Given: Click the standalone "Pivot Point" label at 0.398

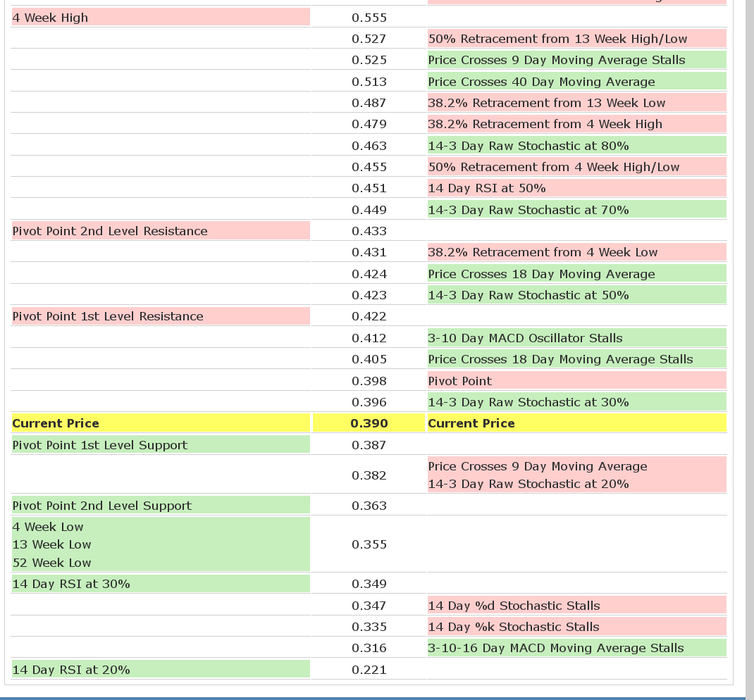Looking at the screenshot, I should [x=459, y=381].
